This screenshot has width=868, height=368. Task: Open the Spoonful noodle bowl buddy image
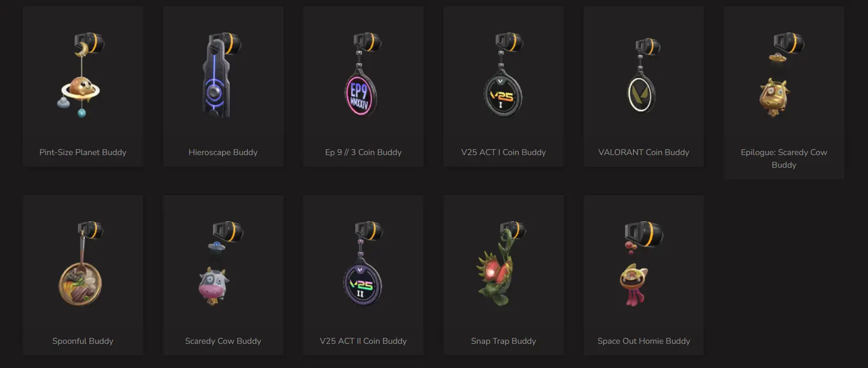[82, 264]
